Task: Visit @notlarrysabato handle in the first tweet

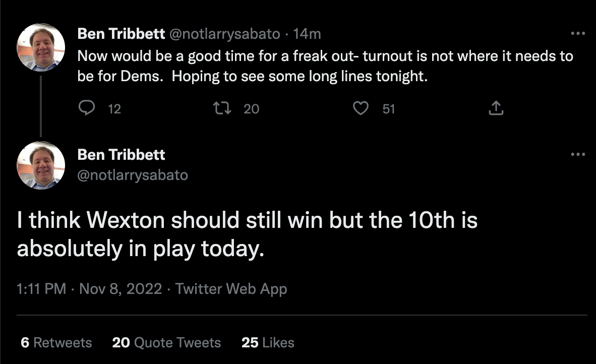Action: coord(225,34)
